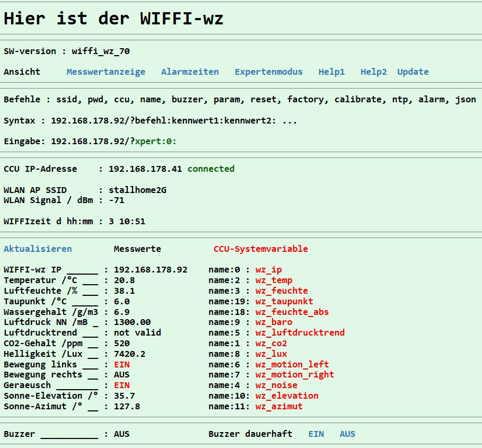Click the Bewegung rechts status AUS
482x448 pixels.
(x=122, y=374)
